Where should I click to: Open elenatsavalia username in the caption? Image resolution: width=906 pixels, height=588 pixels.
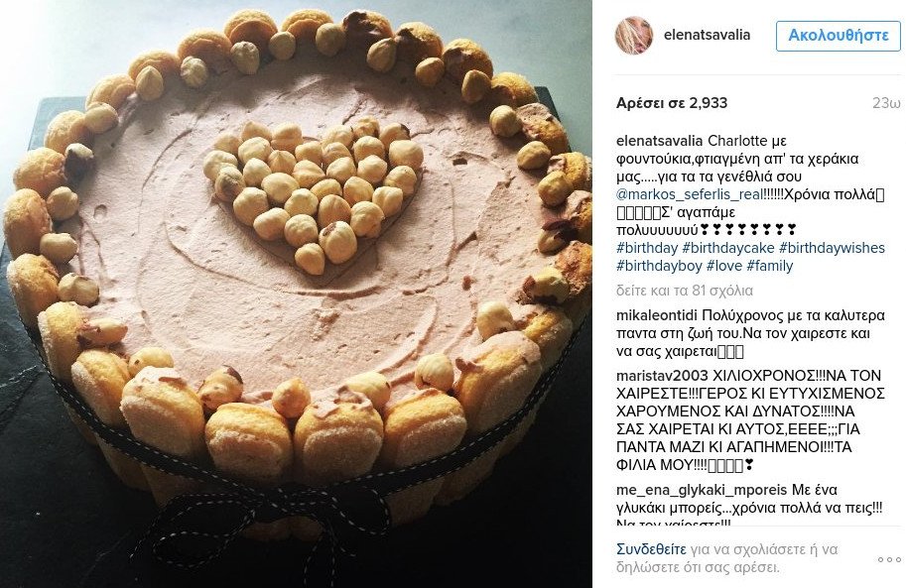click(659, 141)
